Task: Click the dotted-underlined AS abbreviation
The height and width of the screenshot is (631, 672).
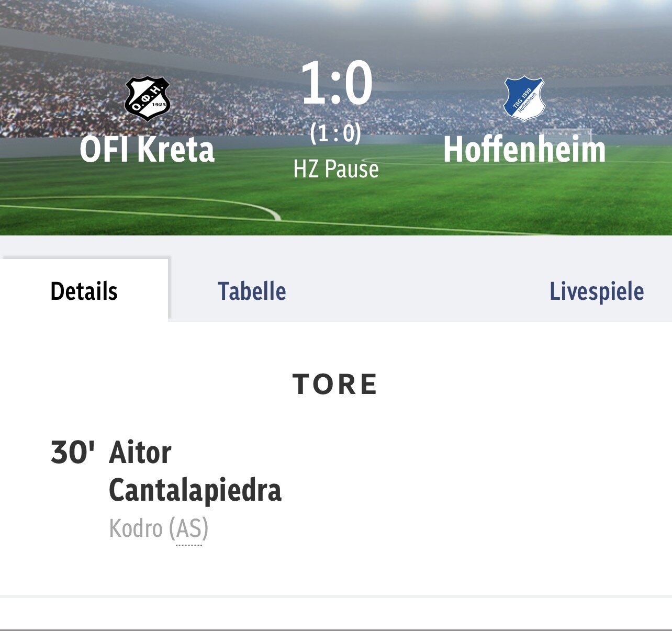Action: click(x=189, y=529)
